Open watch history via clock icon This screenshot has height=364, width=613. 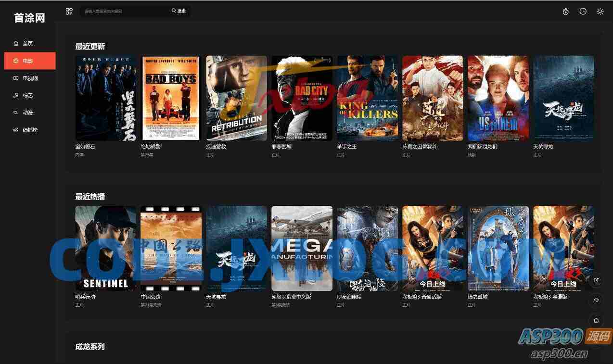coord(583,11)
